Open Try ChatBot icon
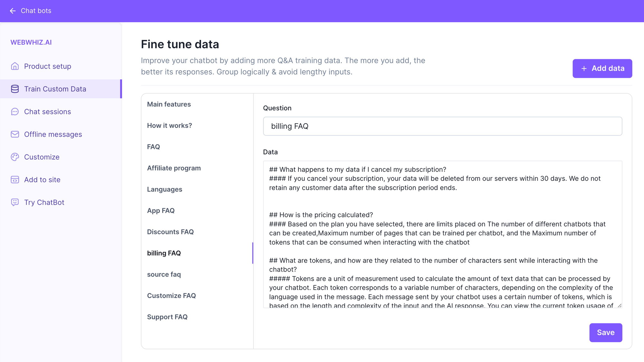 pyautogui.click(x=14, y=202)
